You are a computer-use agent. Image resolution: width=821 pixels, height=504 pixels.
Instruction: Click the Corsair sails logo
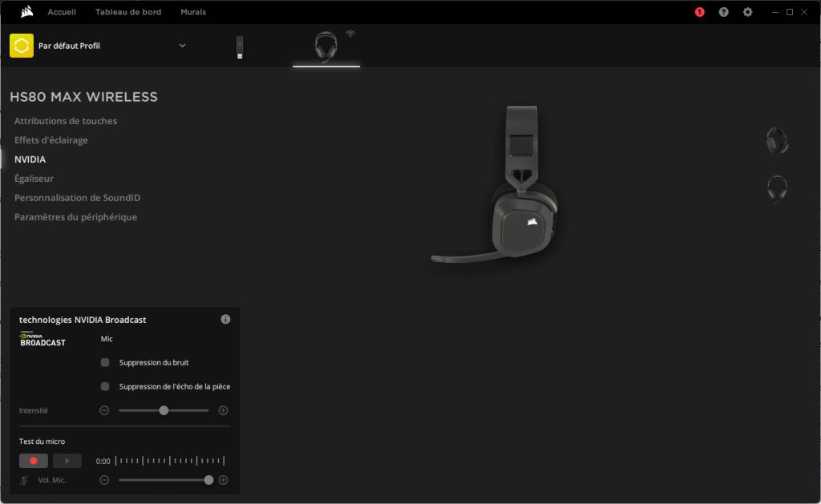coord(26,11)
